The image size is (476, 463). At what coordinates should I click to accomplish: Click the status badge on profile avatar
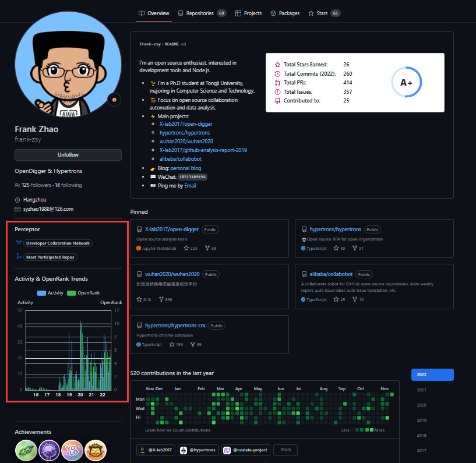click(115, 100)
